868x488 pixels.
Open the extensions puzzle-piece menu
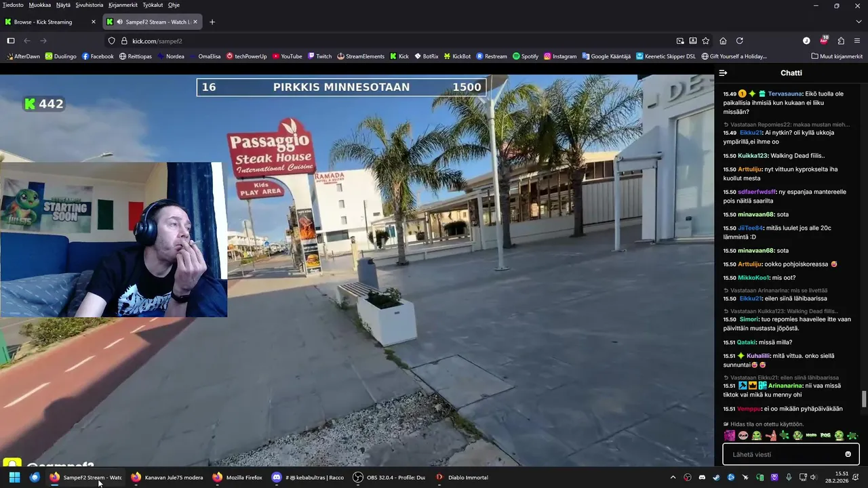coord(841,41)
